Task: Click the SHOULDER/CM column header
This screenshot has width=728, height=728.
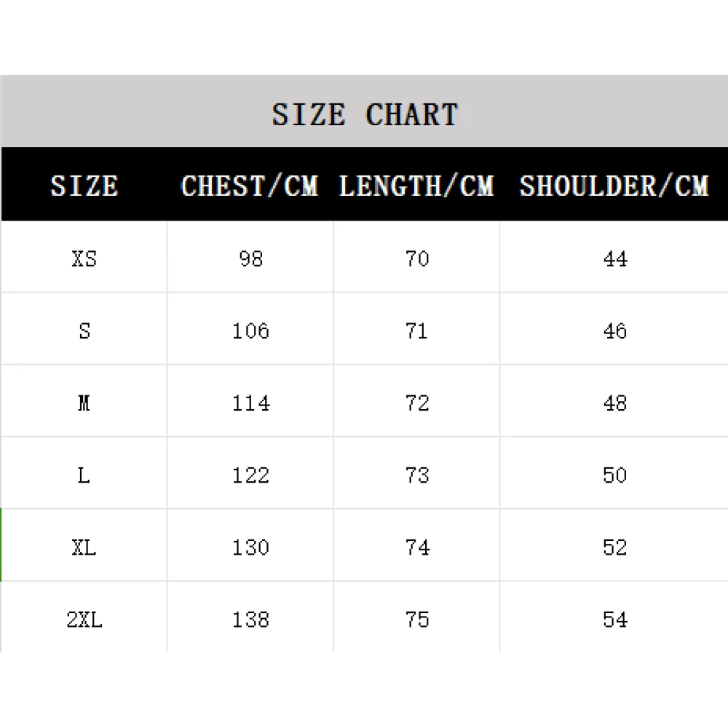Action: click(614, 186)
